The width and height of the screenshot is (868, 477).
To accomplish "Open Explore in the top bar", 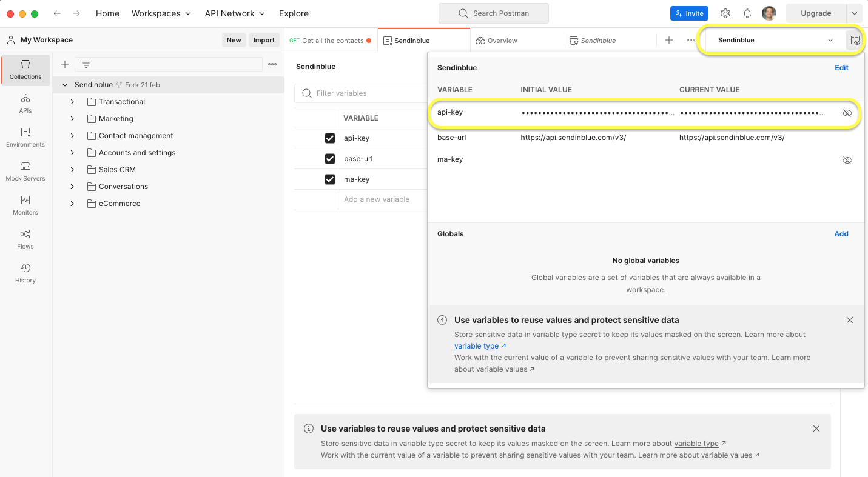I will tap(294, 13).
